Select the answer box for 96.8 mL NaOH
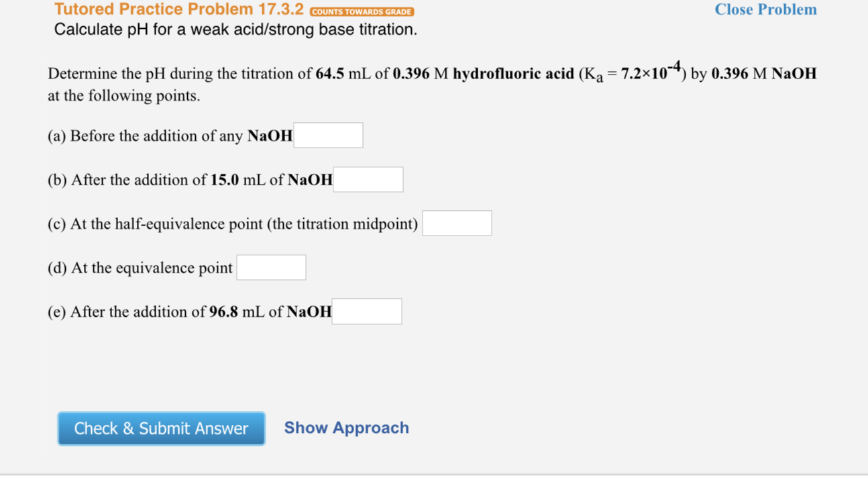Image resolution: width=868 pixels, height=478 pixels. point(366,311)
